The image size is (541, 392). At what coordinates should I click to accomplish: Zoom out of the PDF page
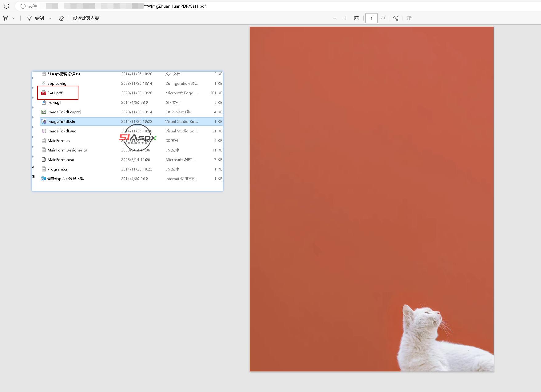[x=334, y=18]
